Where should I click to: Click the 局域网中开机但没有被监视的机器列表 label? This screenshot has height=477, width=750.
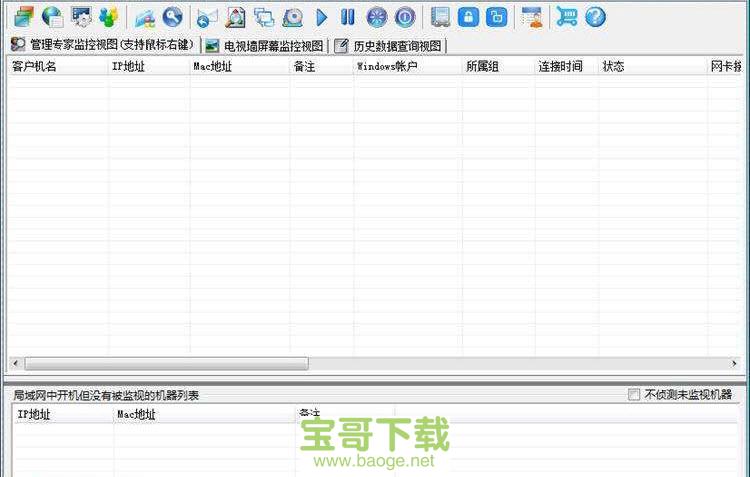click(106, 395)
